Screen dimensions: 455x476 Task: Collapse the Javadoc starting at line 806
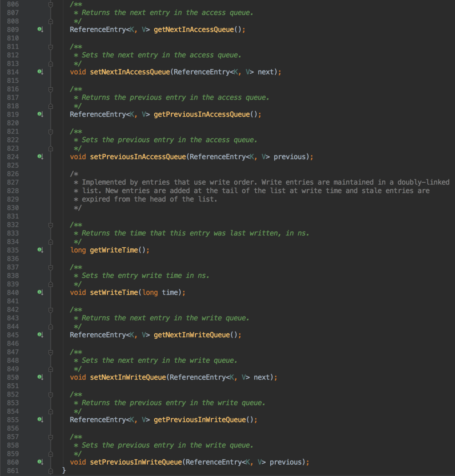pos(51,5)
